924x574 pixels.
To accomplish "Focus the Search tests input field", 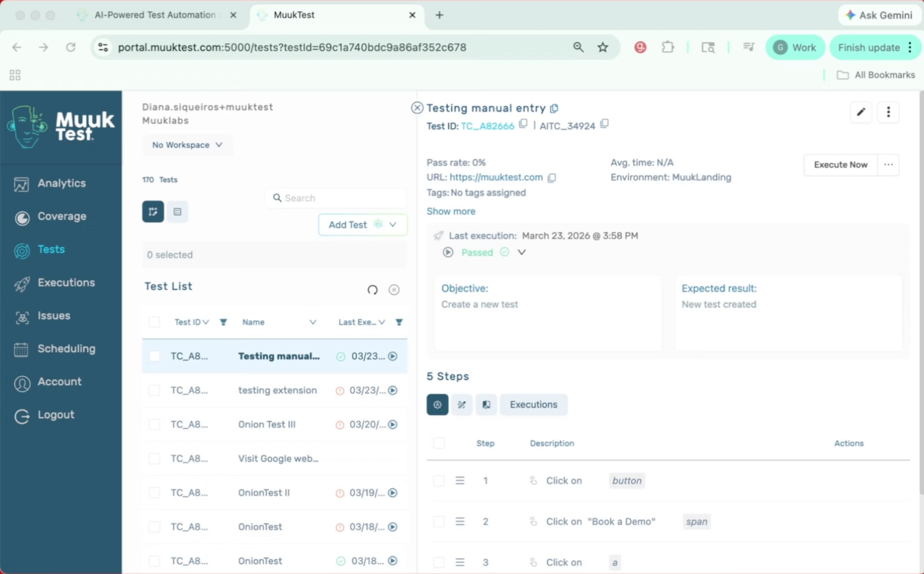I will coord(337,198).
